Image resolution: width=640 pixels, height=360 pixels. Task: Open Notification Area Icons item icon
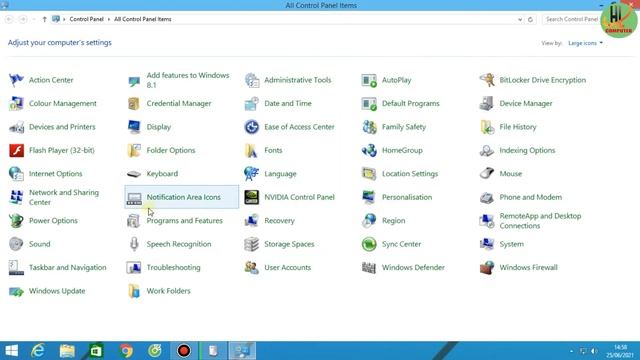(x=134, y=197)
